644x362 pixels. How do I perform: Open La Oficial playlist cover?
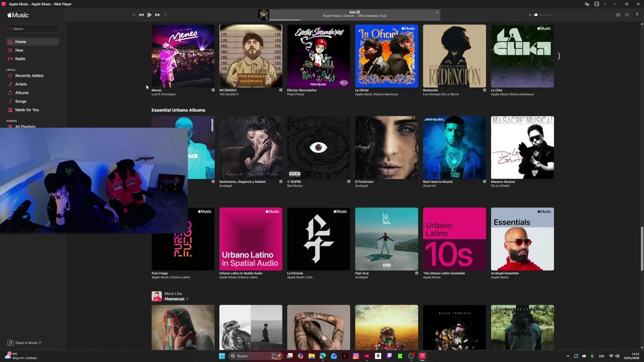pos(386,56)
